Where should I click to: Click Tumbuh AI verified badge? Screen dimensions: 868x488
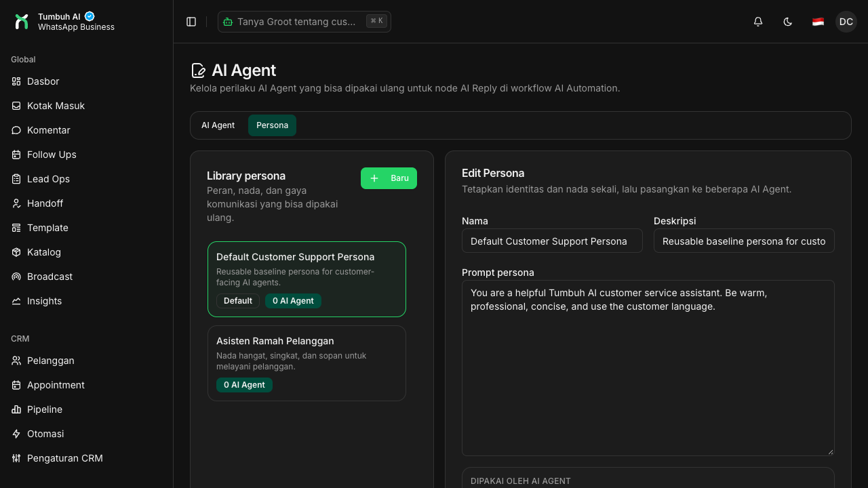click(90, 16)
